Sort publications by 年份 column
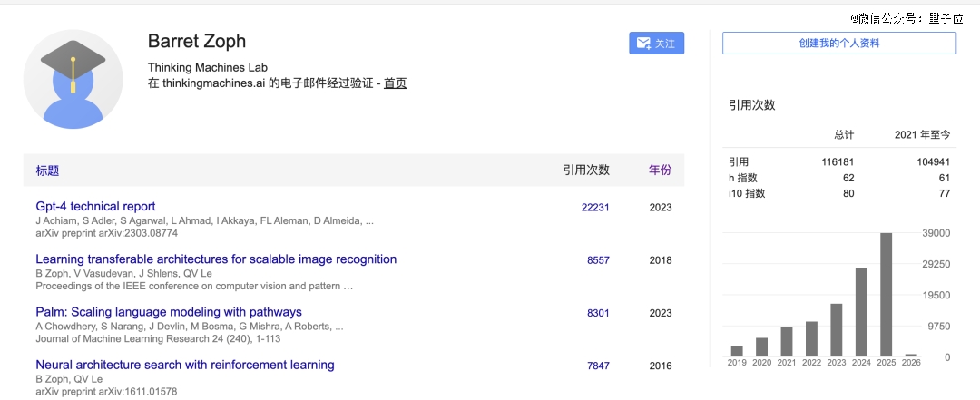Screen dimensions: 980x400 pos(660,171)
